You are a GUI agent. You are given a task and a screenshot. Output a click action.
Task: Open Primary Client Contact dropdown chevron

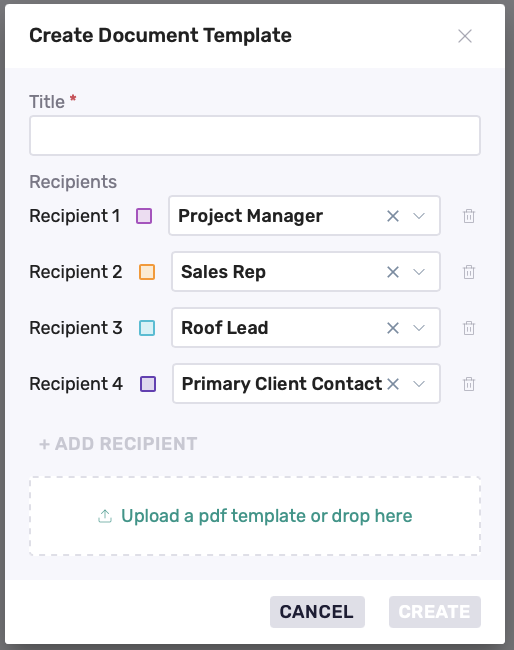(x=419, y=384)
